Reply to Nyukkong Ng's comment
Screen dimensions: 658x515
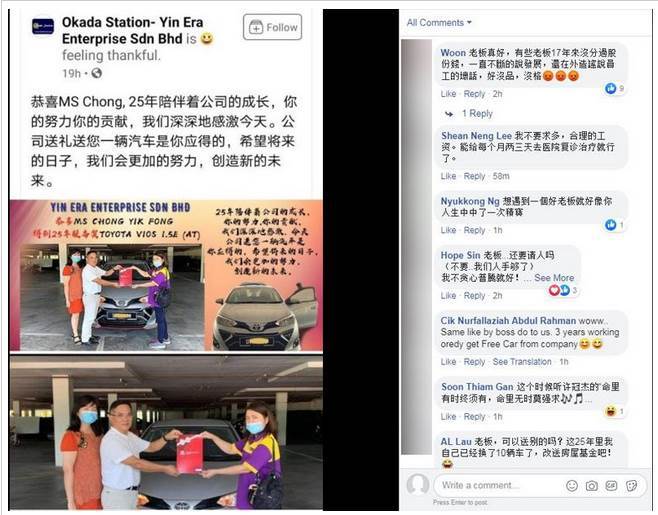click(474, 230)
